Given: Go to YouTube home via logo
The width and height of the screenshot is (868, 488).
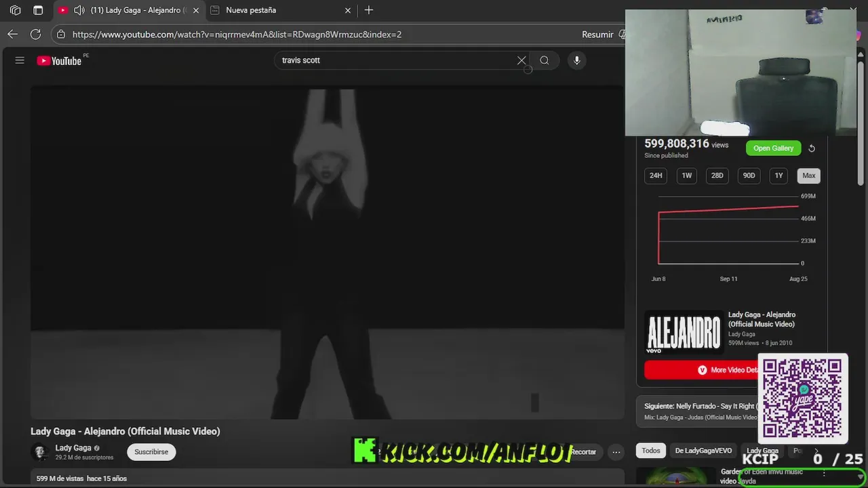Looking at the screenshot, I should (x=59, y=61).
